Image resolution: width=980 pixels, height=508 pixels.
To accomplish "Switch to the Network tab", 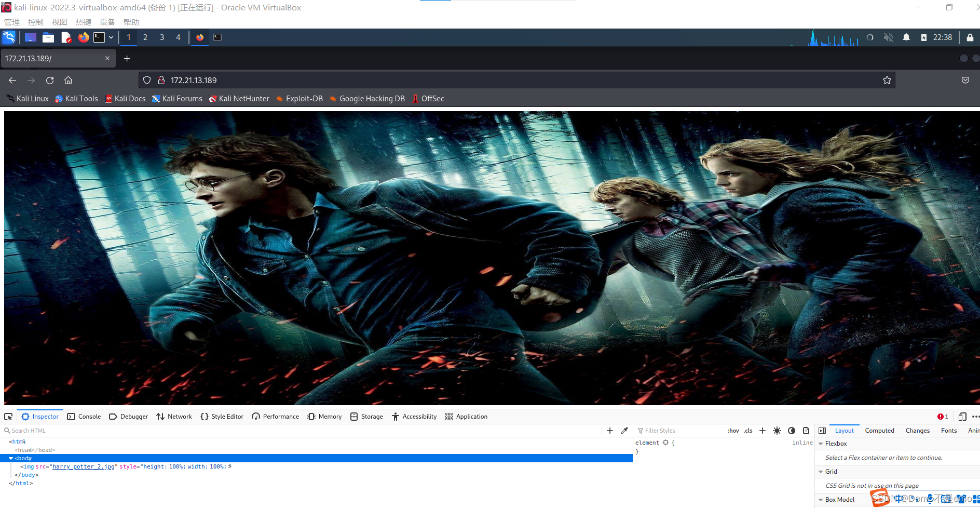I will coord(174,417).
